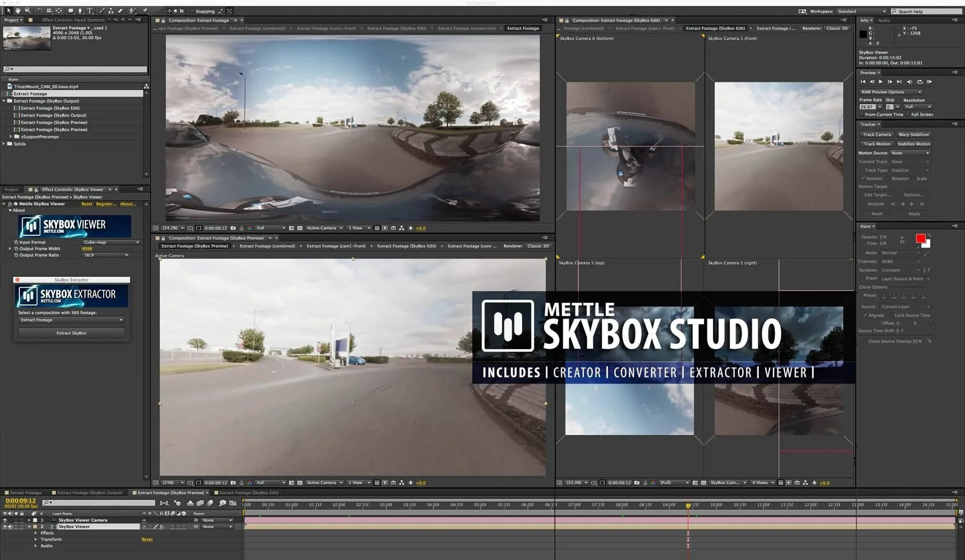The width and height of the screenshot is (965, 560).
Task: Hide the SkyBox Viewer Camera layer
Action: [x=5, y=520]
